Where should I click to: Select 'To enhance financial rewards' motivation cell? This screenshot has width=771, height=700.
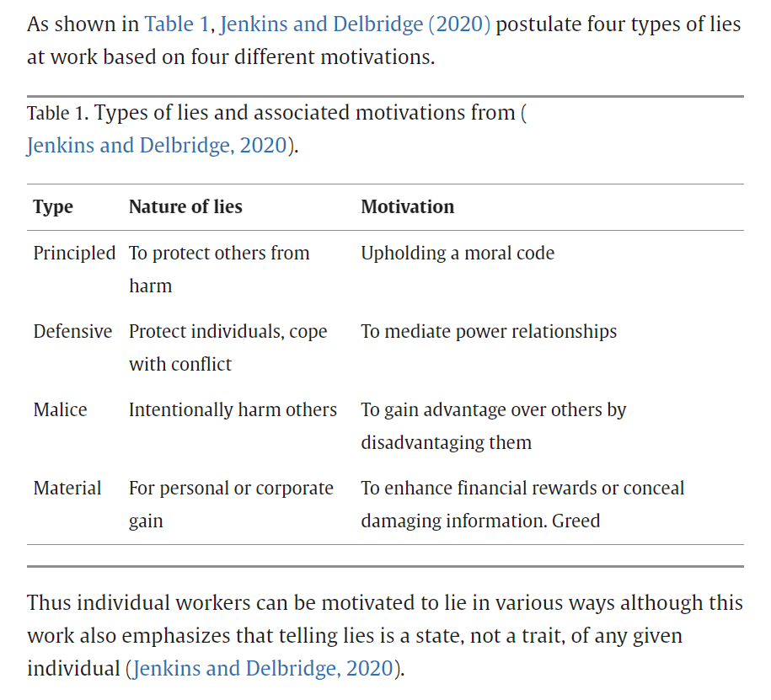[x=522, y=504]
